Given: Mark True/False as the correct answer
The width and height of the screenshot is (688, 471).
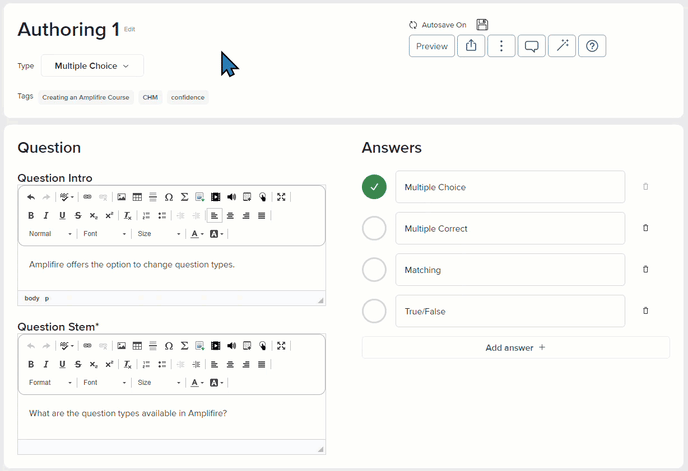Looking at the screenshot, I should [374, 311].
